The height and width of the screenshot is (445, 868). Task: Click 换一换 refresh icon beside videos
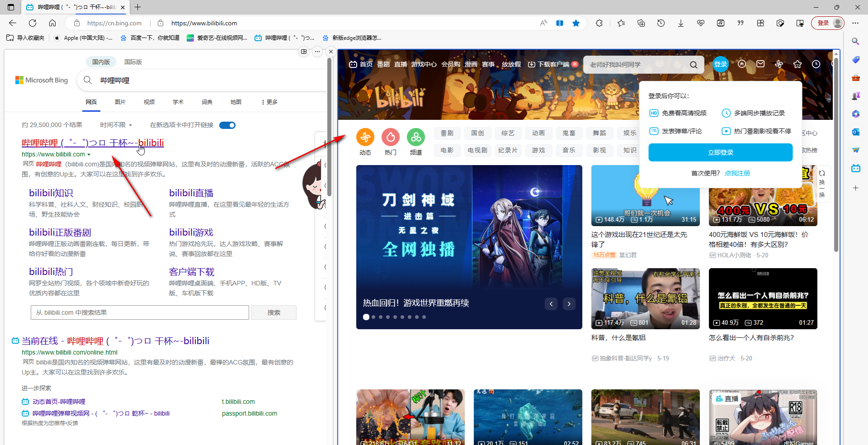pyautogui.click(x=822, y=173)
